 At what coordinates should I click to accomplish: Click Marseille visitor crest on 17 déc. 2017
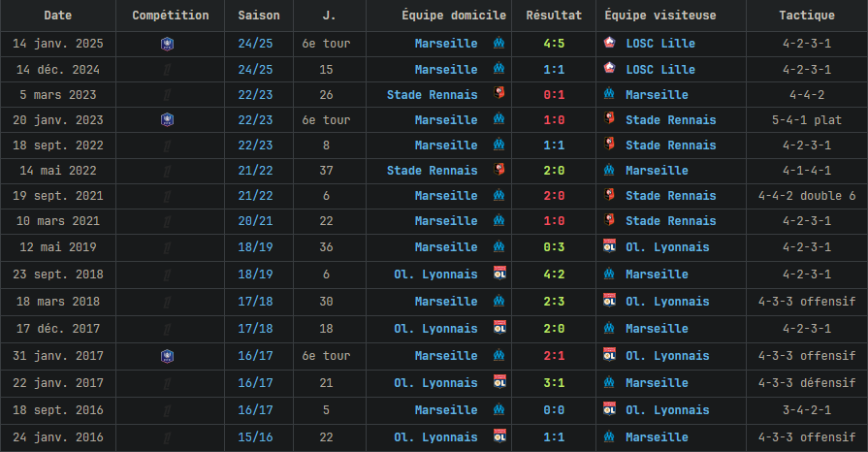(609, 328)
